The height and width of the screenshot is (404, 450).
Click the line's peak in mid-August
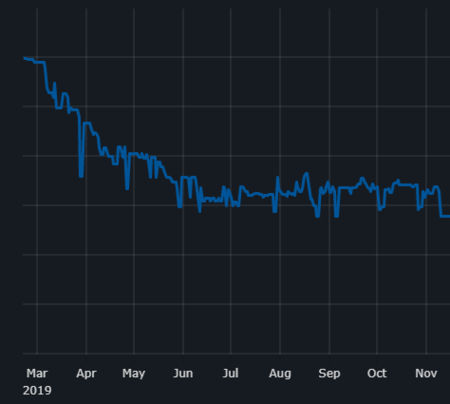(306, 174)
